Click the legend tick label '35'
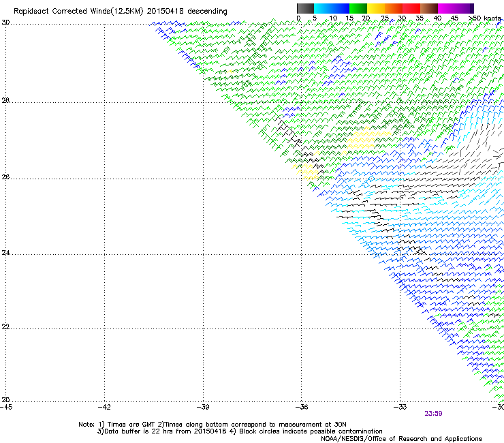This screenshot has width=504, height=443. [x=420, y=18]
